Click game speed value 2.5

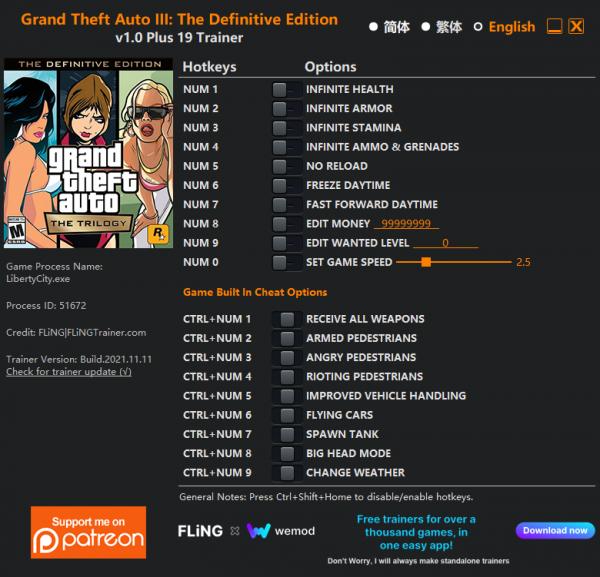point(523,262)
